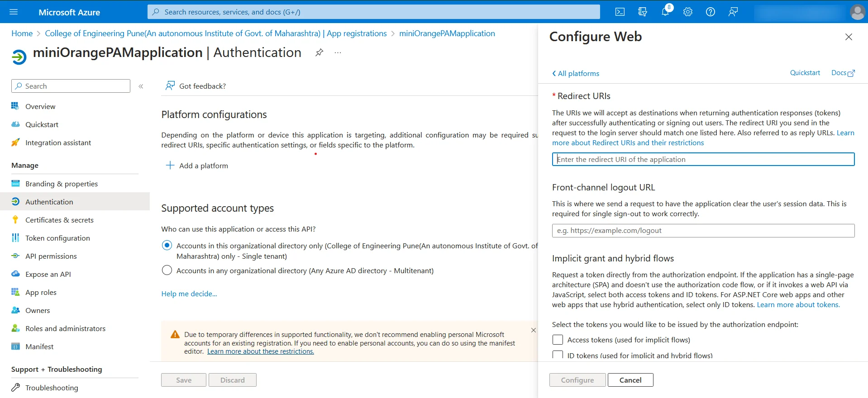Click the Save button

point(184,380)
